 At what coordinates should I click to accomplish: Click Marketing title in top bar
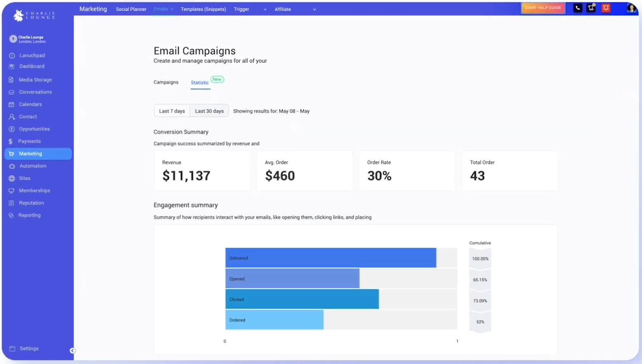[x=93, y=9]
